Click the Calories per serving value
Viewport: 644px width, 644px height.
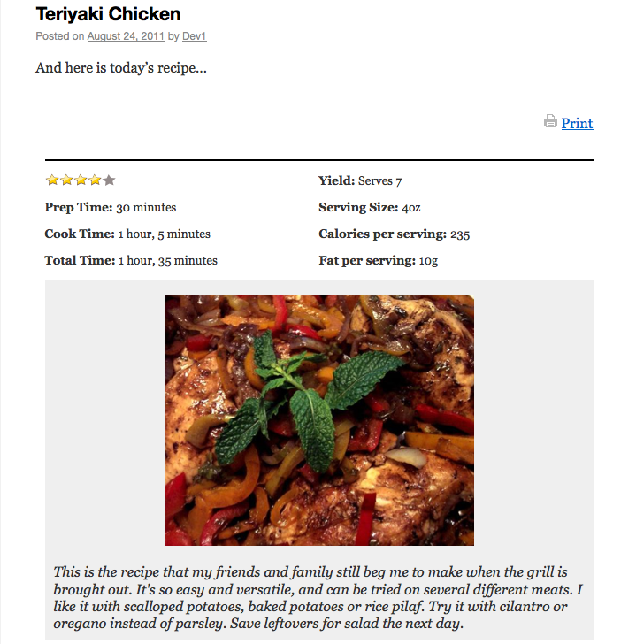(460, 234)
